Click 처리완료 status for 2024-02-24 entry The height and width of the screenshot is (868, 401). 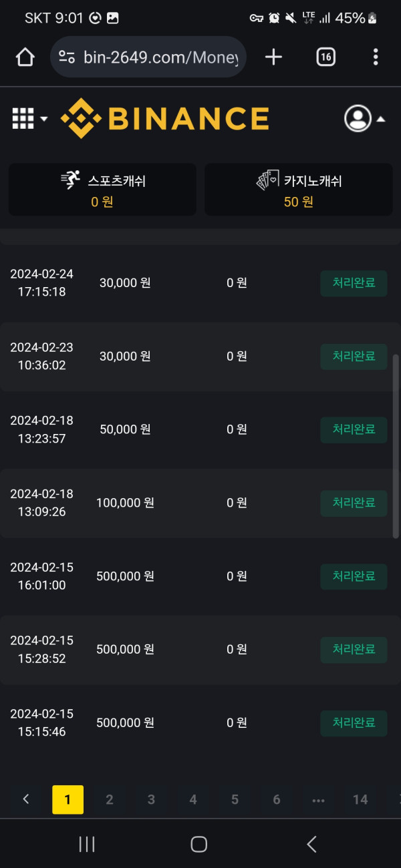[x=354, y=283]
